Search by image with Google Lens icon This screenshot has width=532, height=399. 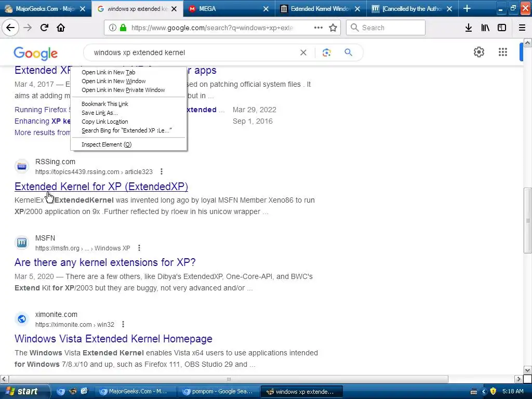tap(327, 52)
